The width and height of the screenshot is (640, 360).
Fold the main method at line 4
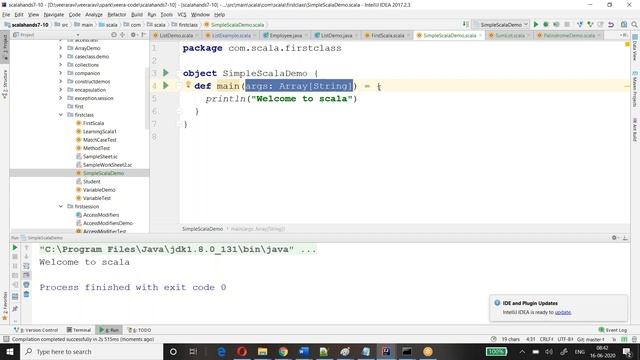tap(179, 86)
